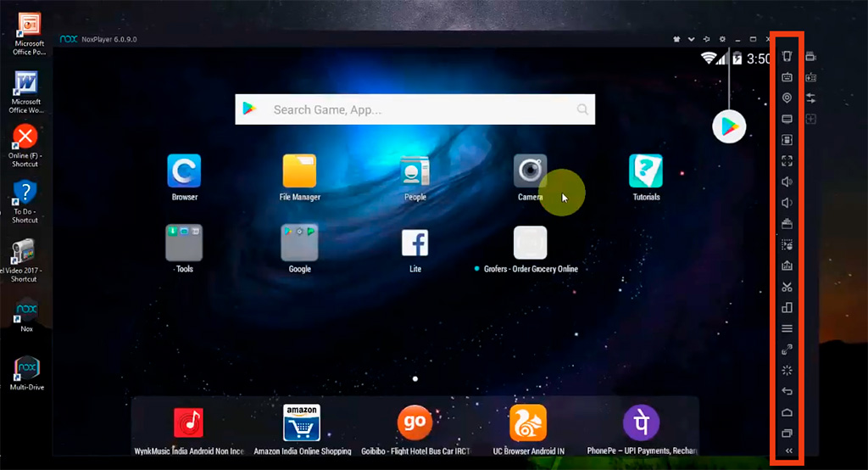Click the Search Game, App field

pos(415,109)
